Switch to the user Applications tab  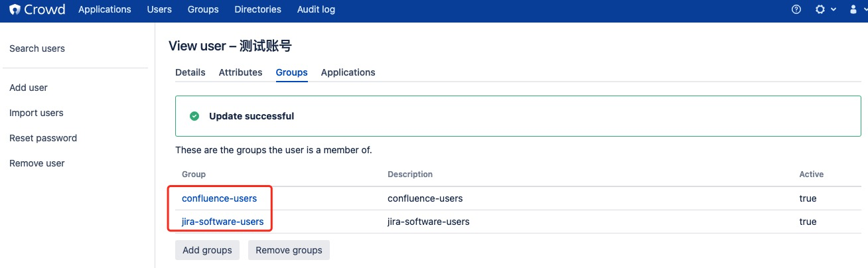pos(348,72)
